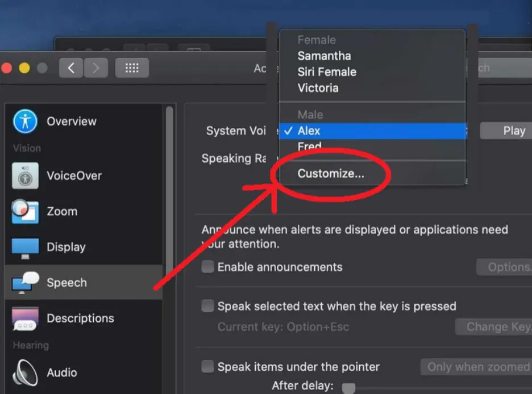Open the Descriptions icon in sidebar
This screenshot has width=532, height=394.
click(25, 318)
